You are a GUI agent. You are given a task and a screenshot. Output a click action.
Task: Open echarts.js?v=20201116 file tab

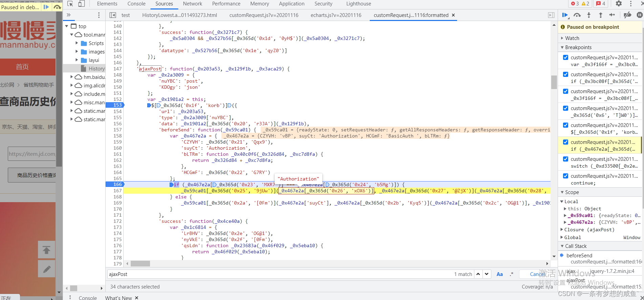[x=336, y=15]
